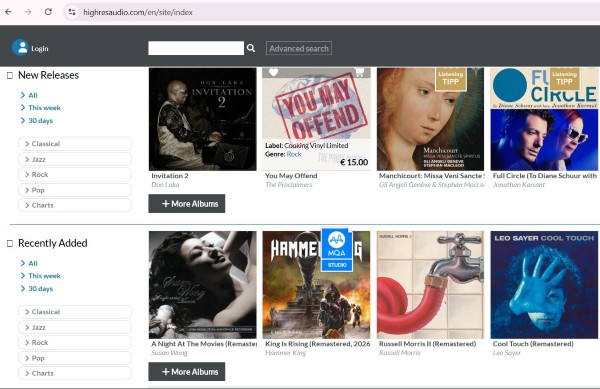Click Listening TIPP badge on Manchicourt album

click(450, 79)
